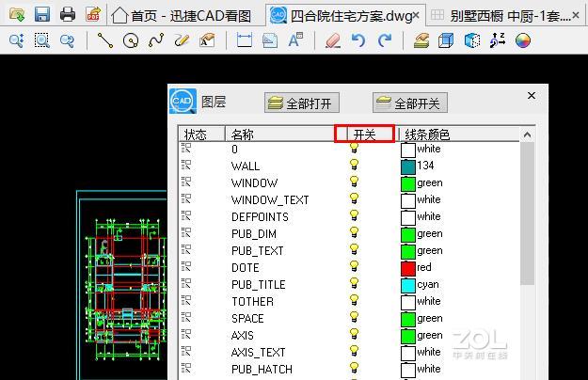The image size is (588, 380).
Task: Select the linear dimension measure tool
Action: point(244,40)
